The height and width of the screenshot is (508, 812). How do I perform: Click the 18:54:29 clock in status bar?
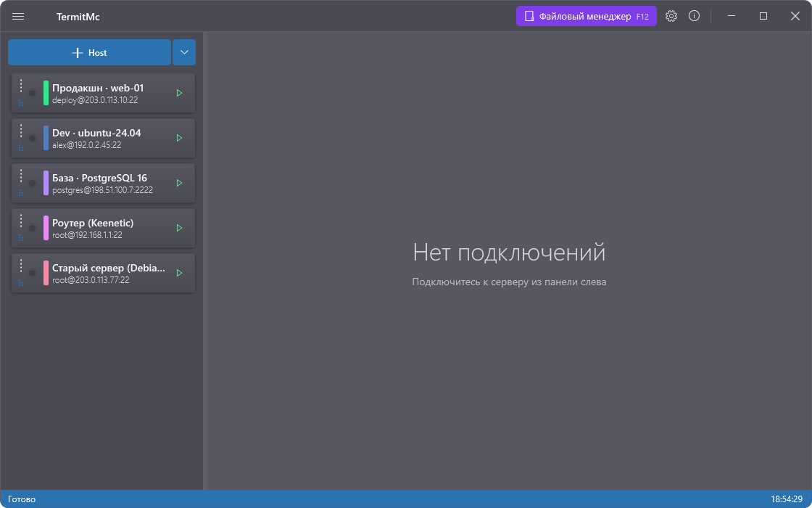point(787,499)
